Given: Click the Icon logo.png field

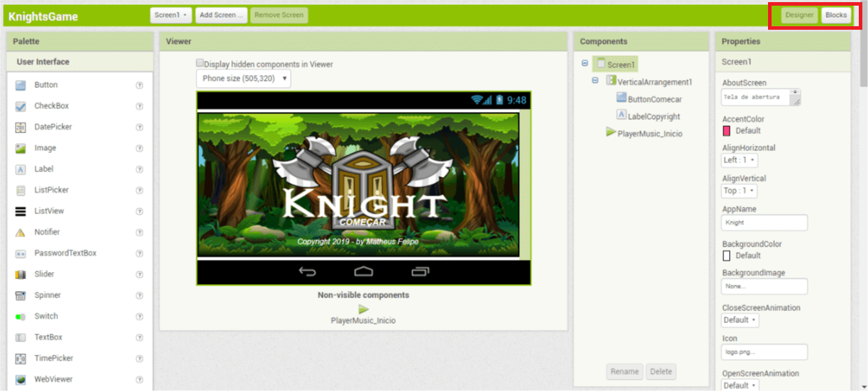Looking at the screenshot, I should click(764, 352).
